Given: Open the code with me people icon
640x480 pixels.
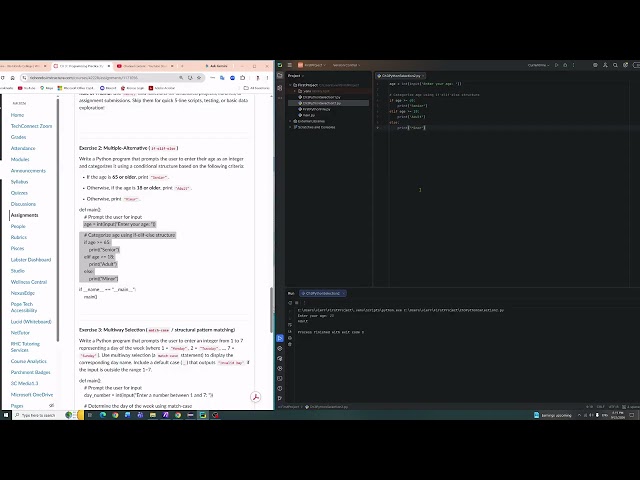Looking at the screenshot, I should tap(605, 65).
